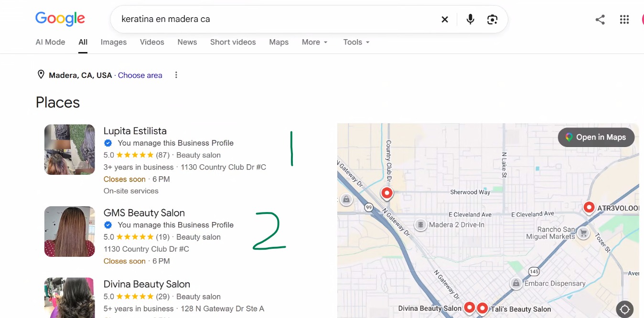This screenshot has height=318, width=644.
Task: Open Google homepage via logo
Action: pos(60,19)
